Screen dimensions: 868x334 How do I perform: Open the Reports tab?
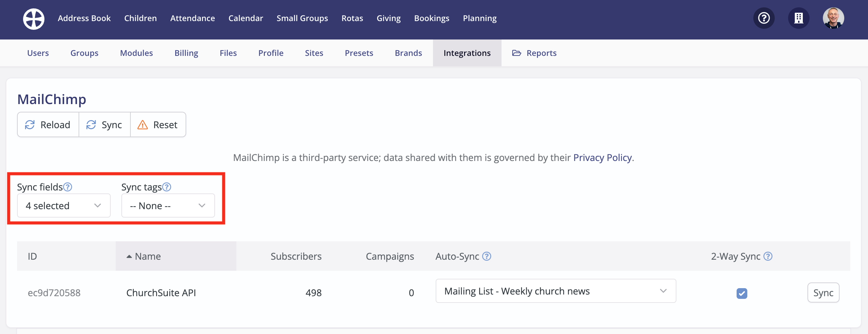pos(534,53)
